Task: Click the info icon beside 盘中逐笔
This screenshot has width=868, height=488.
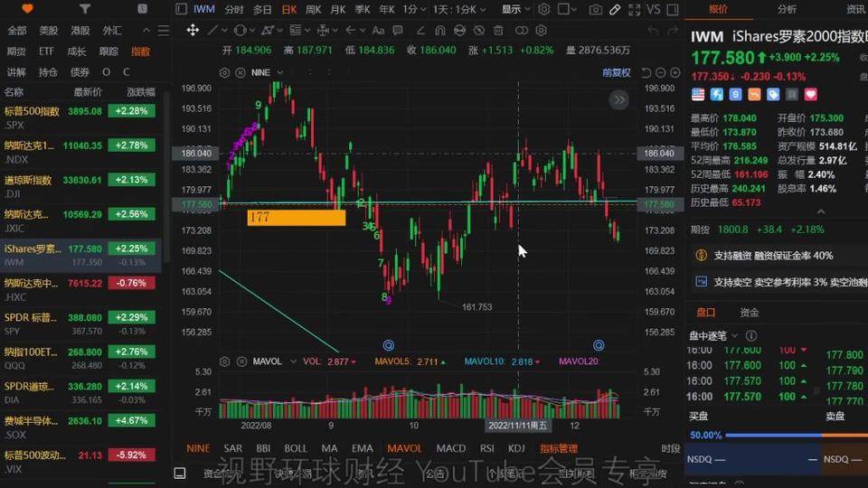Action: [x=751, y=336]
